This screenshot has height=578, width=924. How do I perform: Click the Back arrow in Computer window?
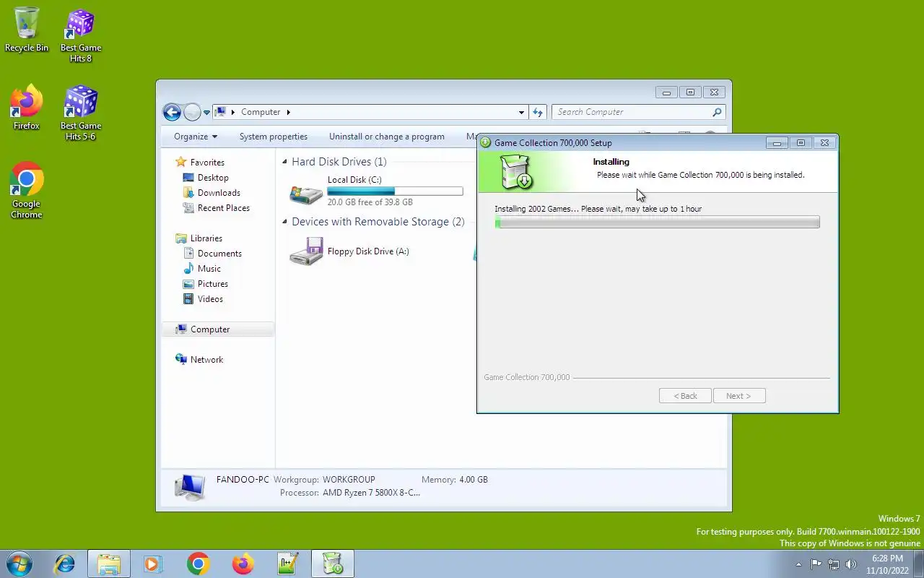tap(172, 112)
